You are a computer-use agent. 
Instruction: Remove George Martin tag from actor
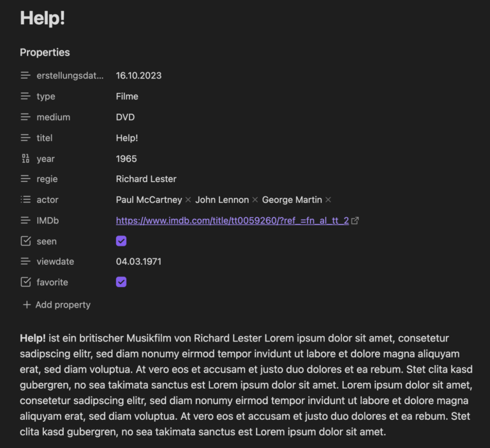tap(328, 200)
